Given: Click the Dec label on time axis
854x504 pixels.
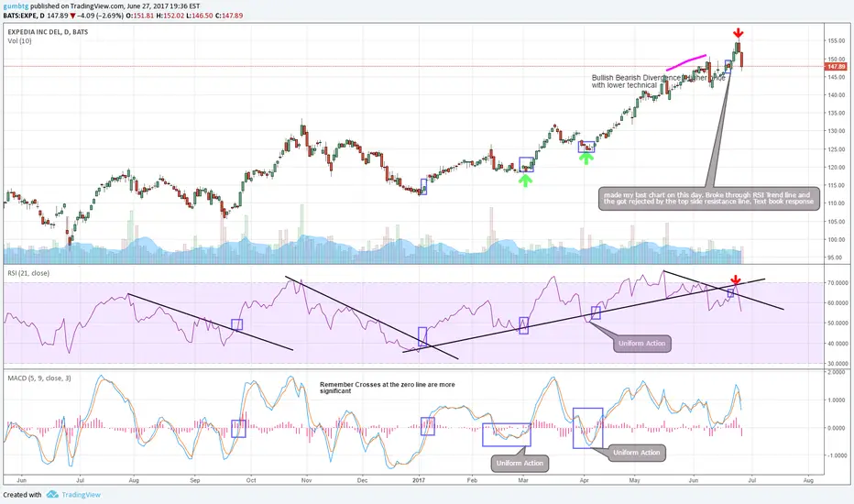Looking at the screenshot, I should (362, 480).
